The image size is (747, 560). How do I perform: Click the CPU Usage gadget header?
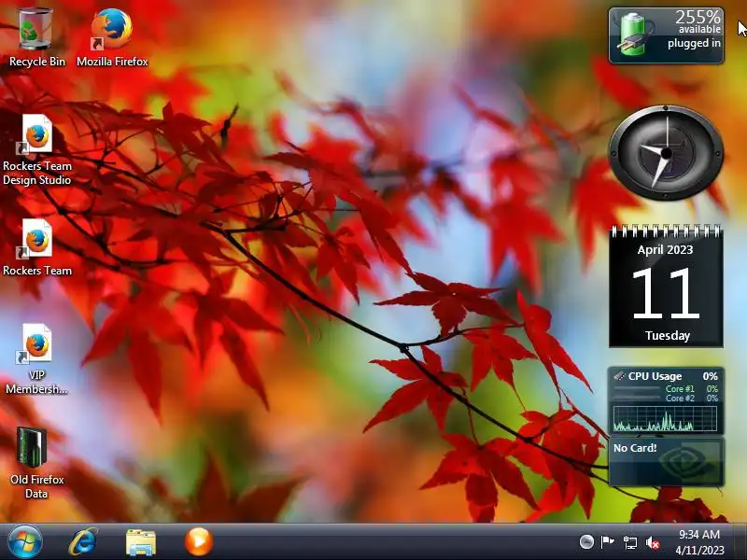[666, 376]
